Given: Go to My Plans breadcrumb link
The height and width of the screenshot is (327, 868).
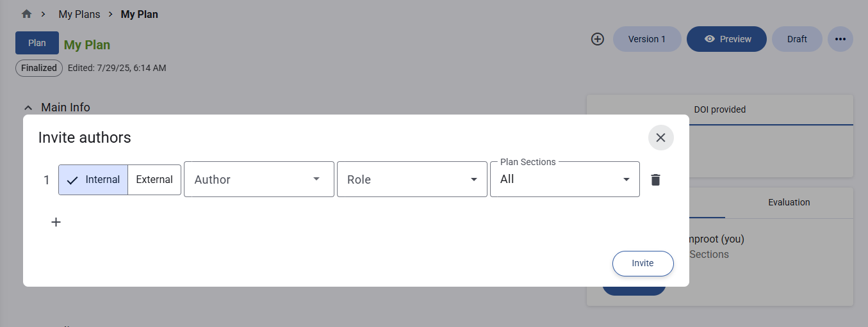Looking at the screenshot, I should click(x=79, y=14).
